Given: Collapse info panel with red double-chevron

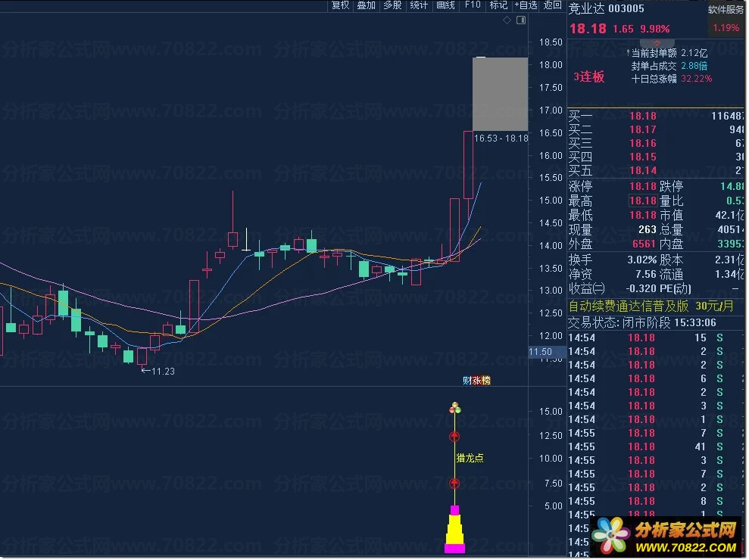Looking at the screenshot, I should pos(657,43).
